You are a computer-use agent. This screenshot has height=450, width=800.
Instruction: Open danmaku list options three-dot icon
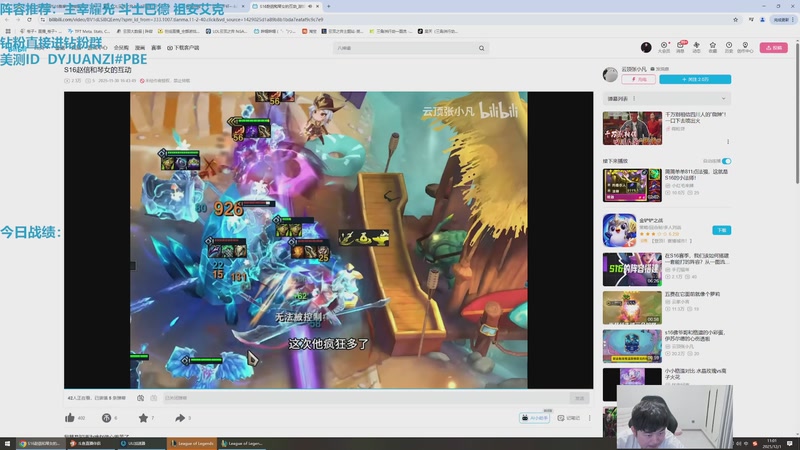tap(634, 98)
